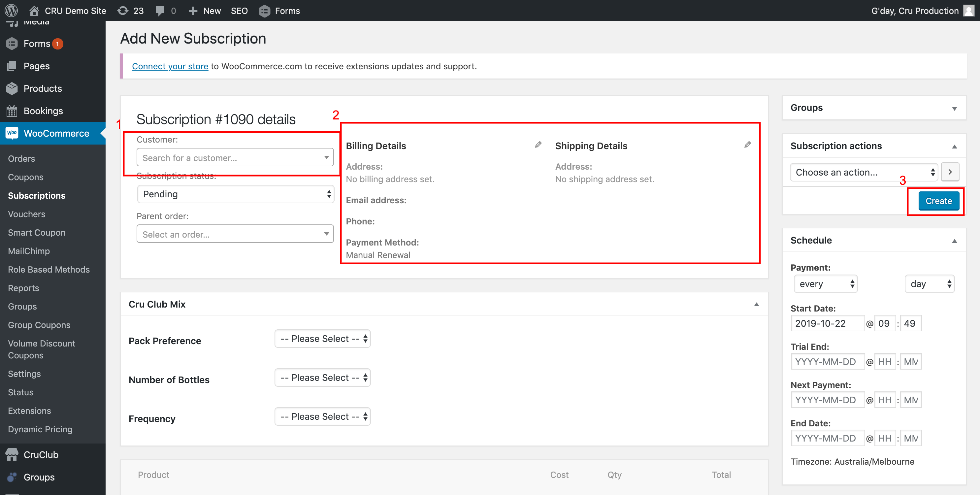Open Group Coupons submenu item
980x495 pixels.
click(x=39, y=325)
